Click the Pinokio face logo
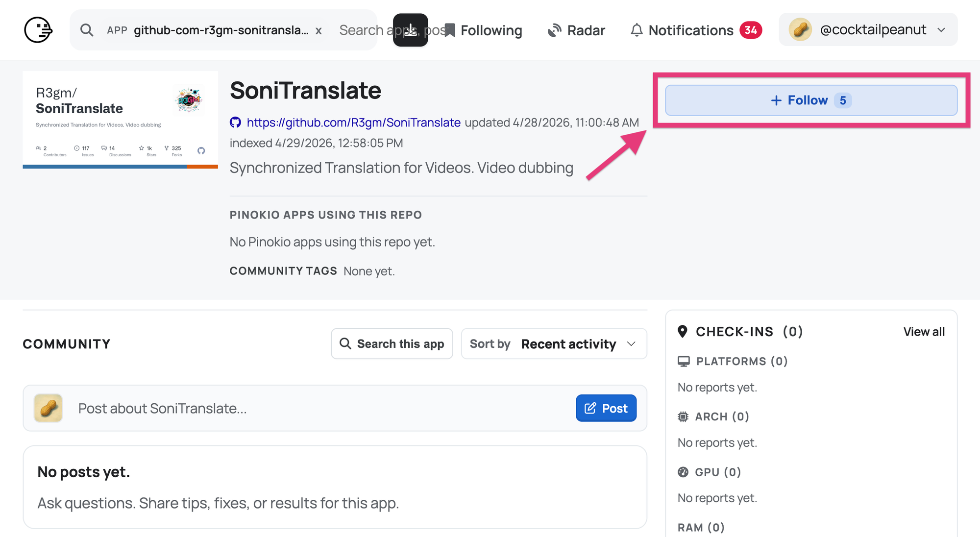 [38, 30]
